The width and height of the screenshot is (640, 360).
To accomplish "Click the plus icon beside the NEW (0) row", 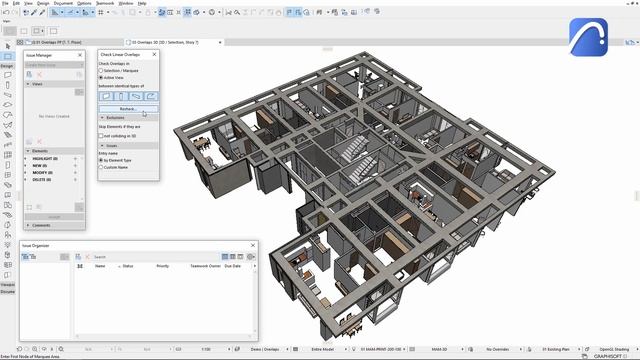I will pyautogui.click(x=76, y=166).
